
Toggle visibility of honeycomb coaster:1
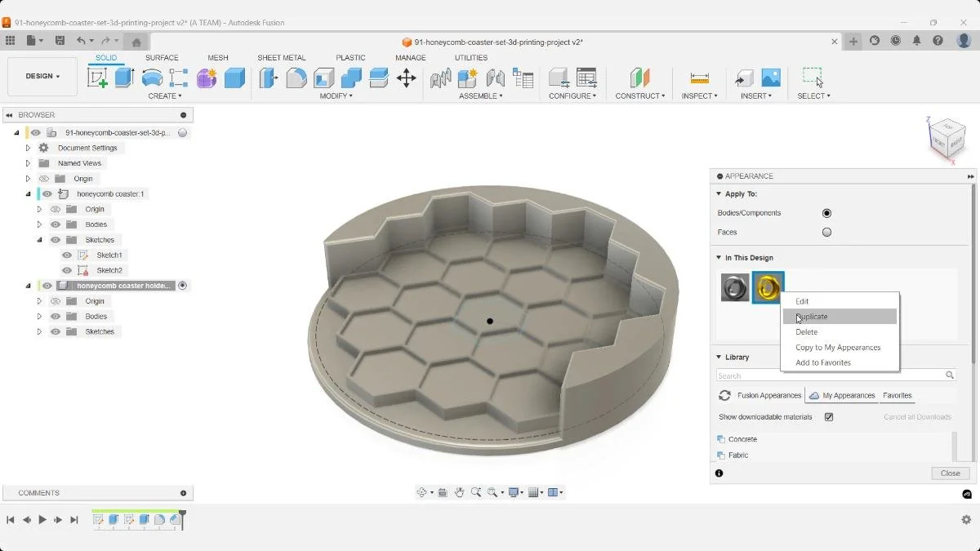(47, 193)
